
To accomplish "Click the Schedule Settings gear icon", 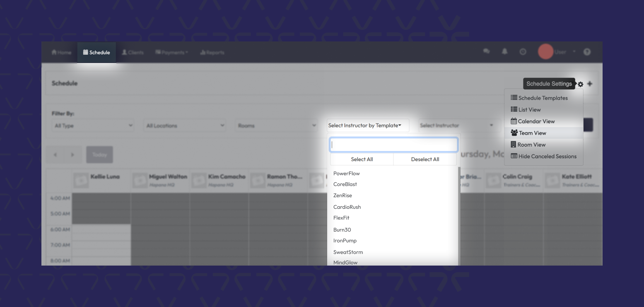I will tap(581, 84).
